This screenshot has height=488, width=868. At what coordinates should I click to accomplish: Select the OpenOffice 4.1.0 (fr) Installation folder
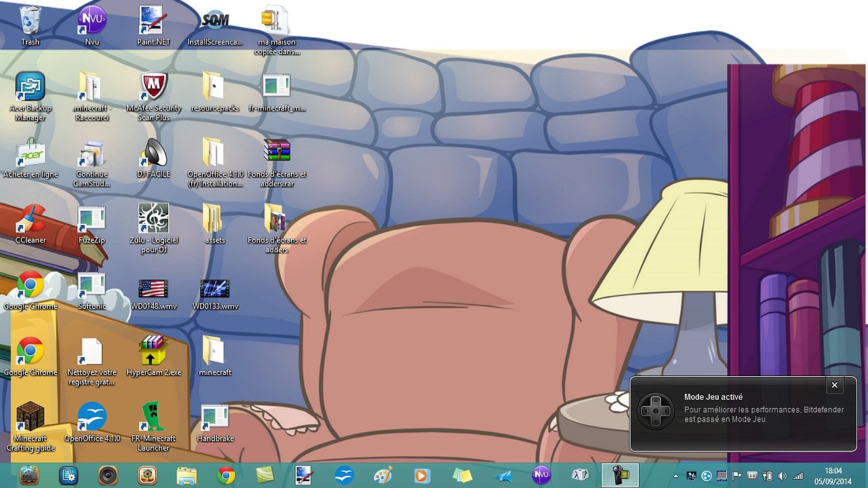215,163
